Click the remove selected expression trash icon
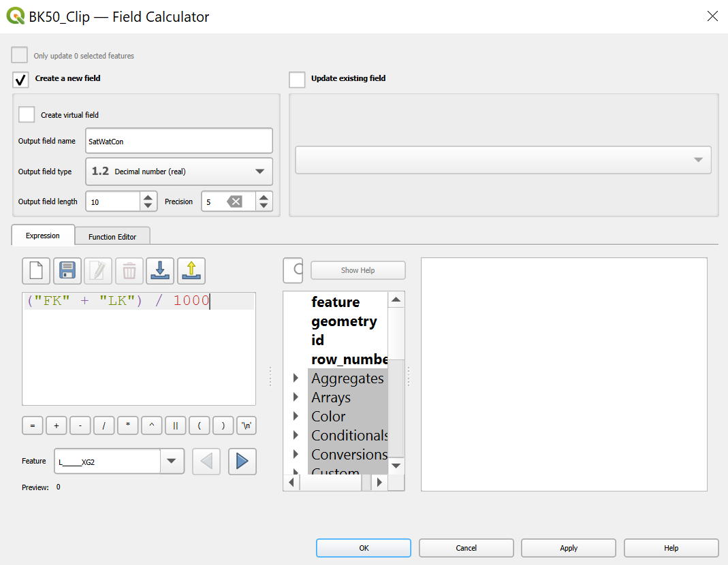This screenshot has width=728, height=565. coord(129,271)
